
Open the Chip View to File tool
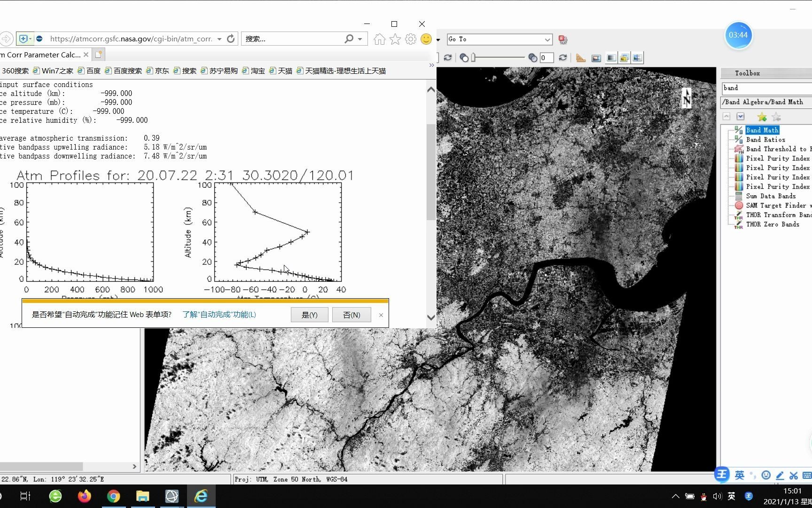596,57
